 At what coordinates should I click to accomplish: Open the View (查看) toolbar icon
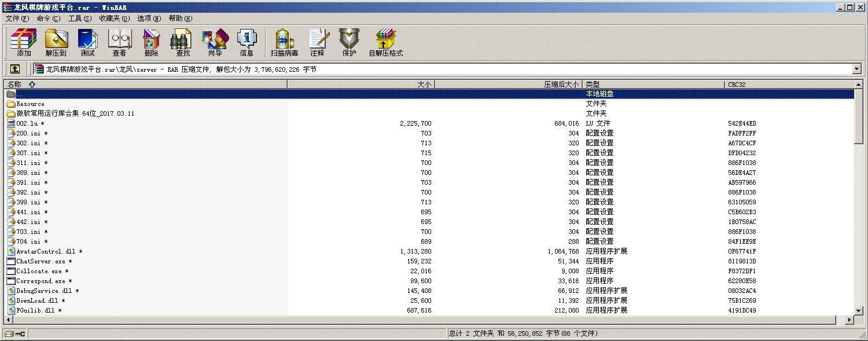(x=119, y=42)
